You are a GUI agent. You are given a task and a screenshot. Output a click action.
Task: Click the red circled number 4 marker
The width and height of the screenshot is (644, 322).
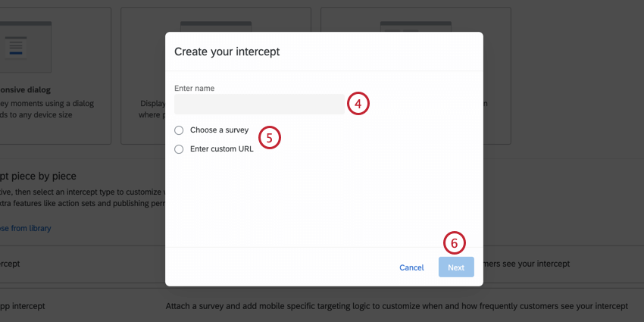tap(358, 104)
